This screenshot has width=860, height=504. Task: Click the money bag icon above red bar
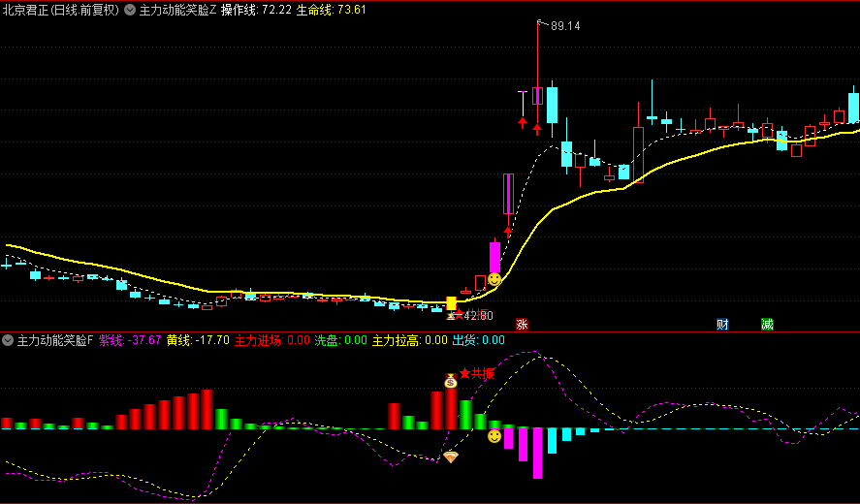[451, 380]
